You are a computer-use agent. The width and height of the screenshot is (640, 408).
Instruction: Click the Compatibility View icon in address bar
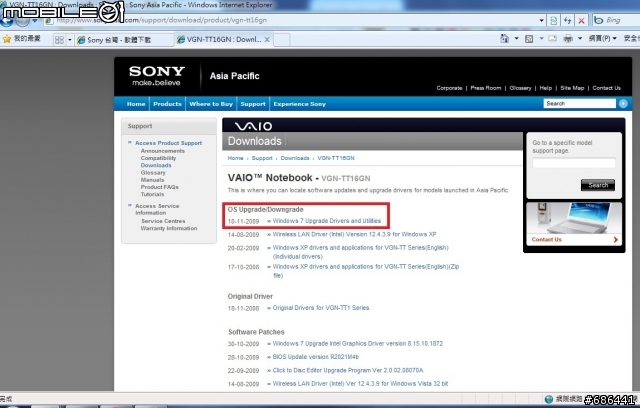(x=554, y=20)
